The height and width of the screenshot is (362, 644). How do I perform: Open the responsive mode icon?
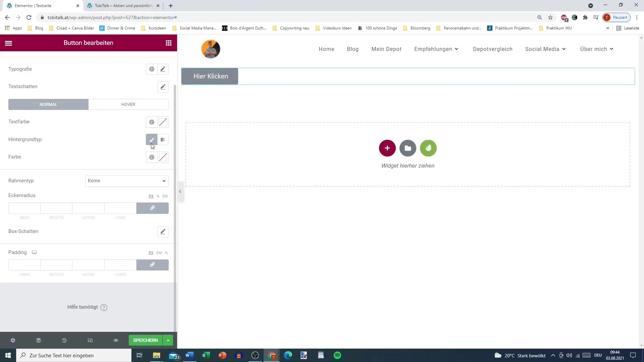(90, 340)
